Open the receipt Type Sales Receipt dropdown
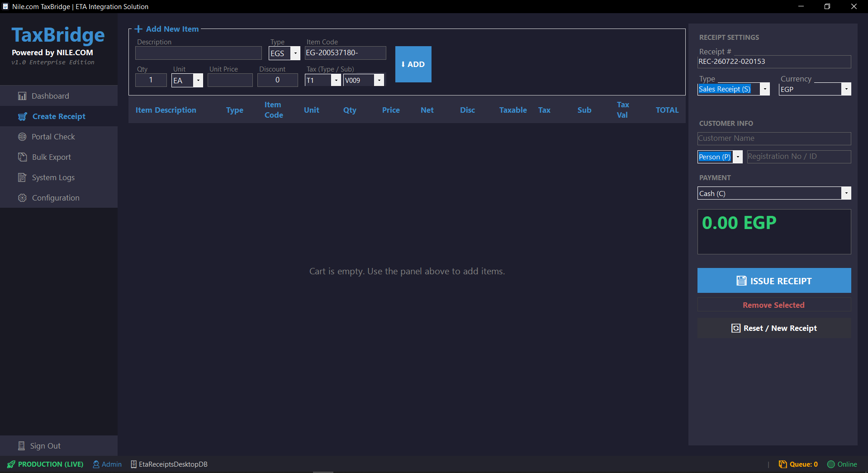Screen dimensions: 868x473 point(765,89)
